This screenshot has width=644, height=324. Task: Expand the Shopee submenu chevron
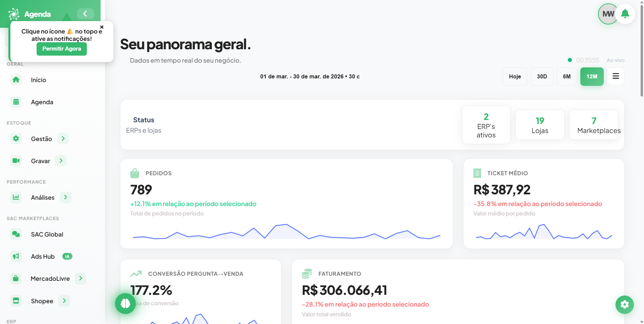64,301
